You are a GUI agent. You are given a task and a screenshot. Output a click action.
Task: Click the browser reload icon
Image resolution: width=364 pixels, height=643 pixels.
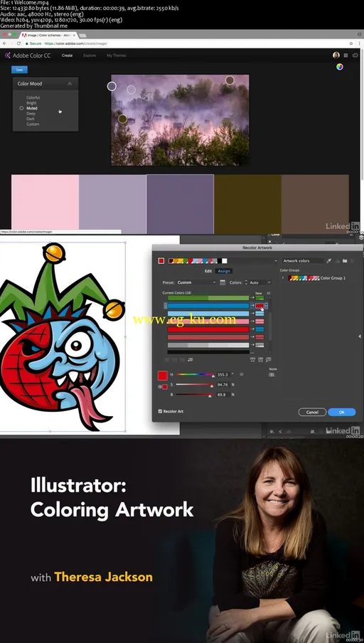click(19, 43)
